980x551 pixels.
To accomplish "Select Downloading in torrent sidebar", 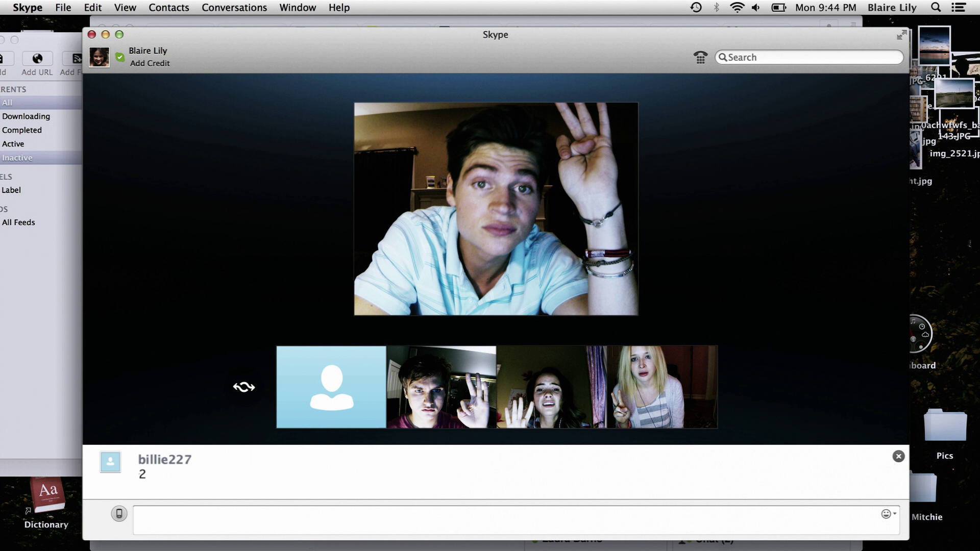I will click(x=26, y=116).
